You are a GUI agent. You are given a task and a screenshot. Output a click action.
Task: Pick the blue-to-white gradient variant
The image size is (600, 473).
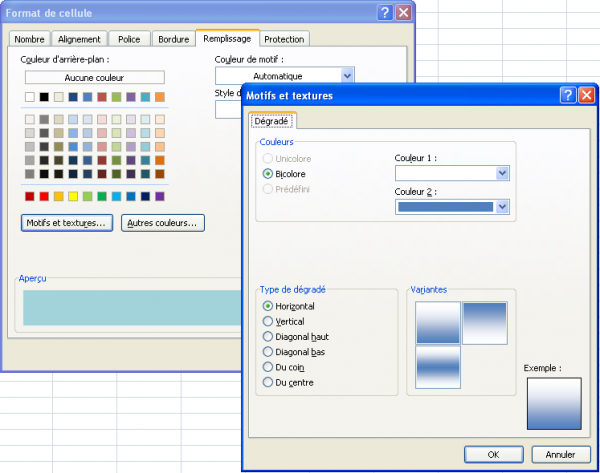(x=484, y=322)
